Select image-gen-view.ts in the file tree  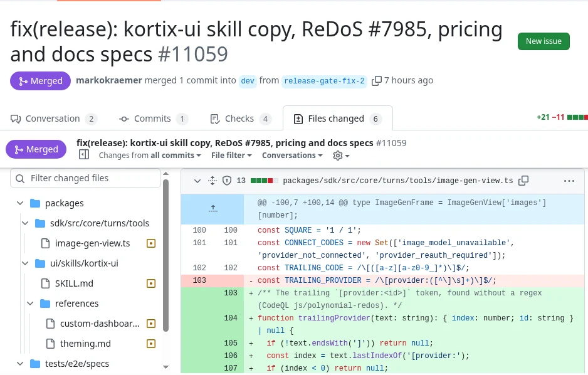[92, 243]
